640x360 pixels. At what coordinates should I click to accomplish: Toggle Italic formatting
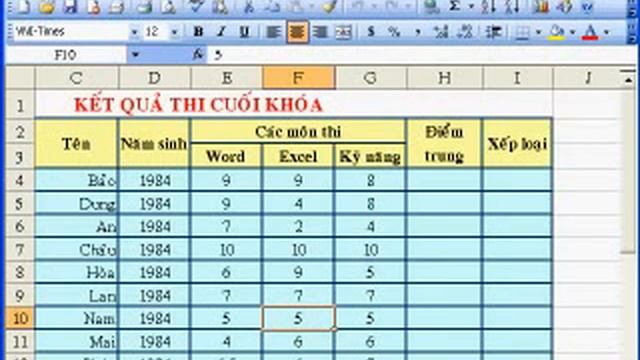point(222,31)
